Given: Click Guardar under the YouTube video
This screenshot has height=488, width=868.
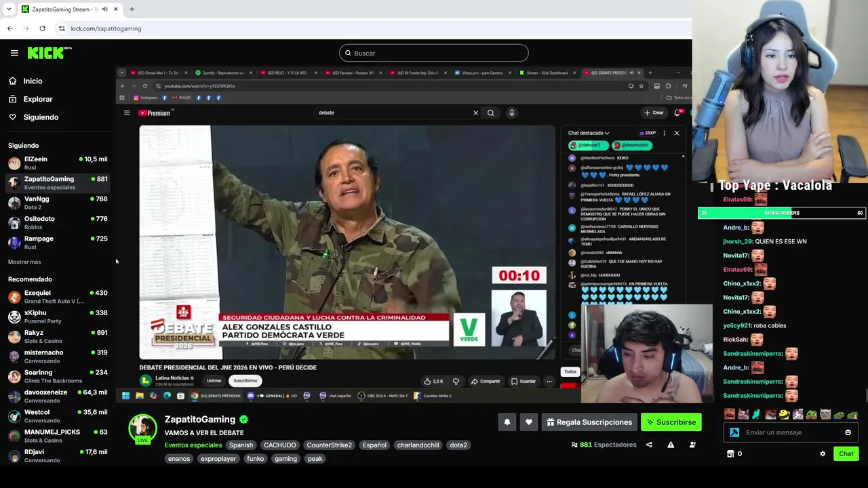Looking at the screenshot, I should pos(523,381).
